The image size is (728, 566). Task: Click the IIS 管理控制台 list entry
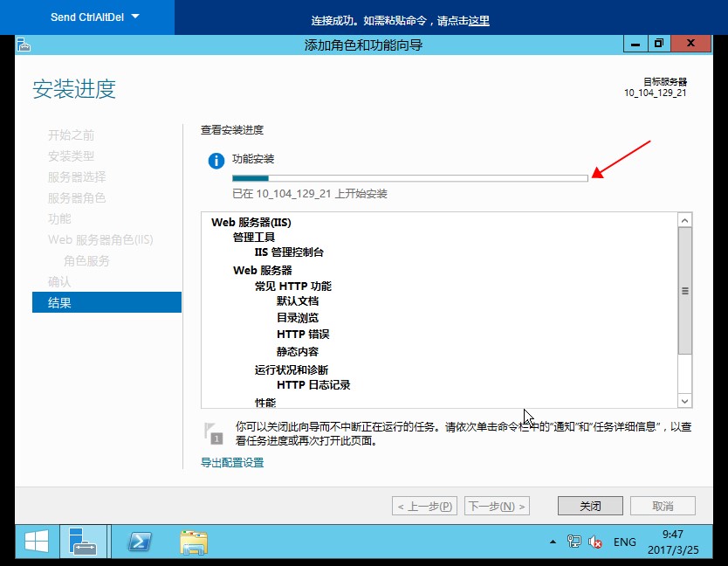[x=289, y=252]
